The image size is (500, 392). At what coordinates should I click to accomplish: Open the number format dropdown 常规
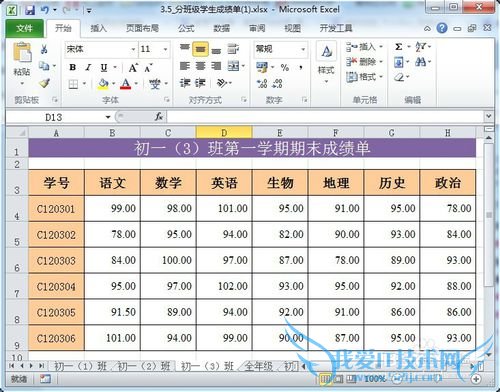click(303, 49)
